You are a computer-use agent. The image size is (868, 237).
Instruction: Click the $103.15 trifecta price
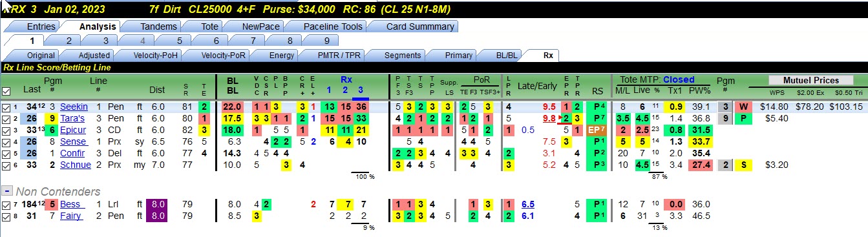point(845,107)
